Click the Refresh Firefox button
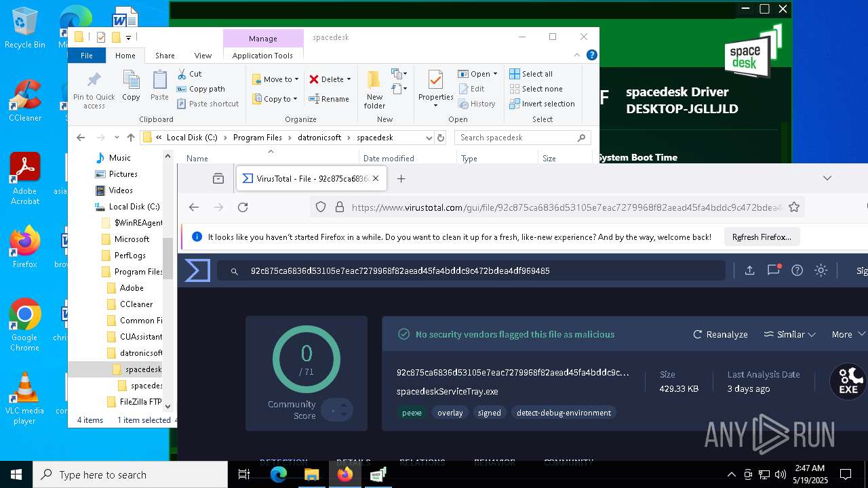The width and height of the screenshot is (868, 488). (x=762, y=237)
